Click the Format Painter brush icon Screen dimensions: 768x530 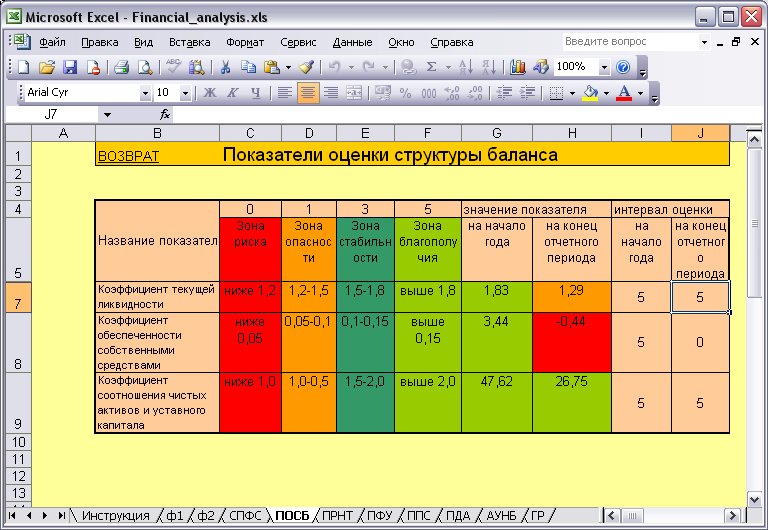point(307,67)
